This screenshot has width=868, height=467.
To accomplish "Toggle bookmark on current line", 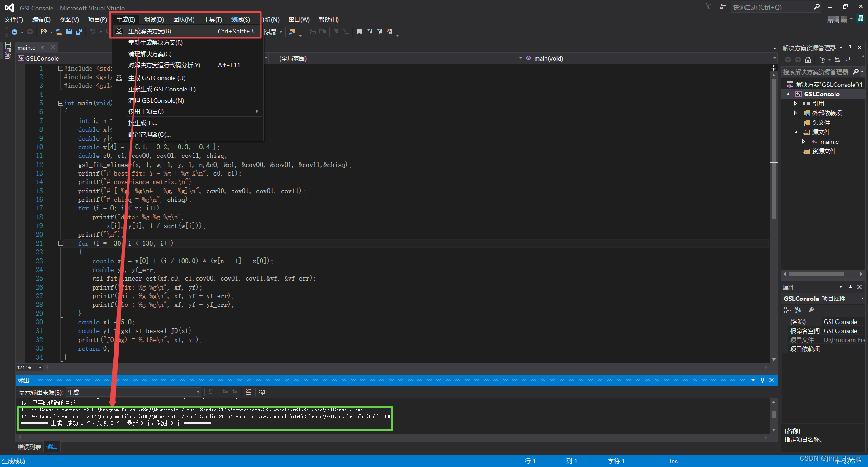I will click(359, 32).
